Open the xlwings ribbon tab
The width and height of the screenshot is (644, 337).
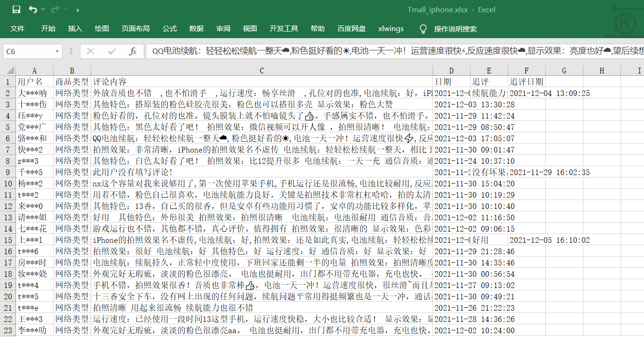point(391,29)
